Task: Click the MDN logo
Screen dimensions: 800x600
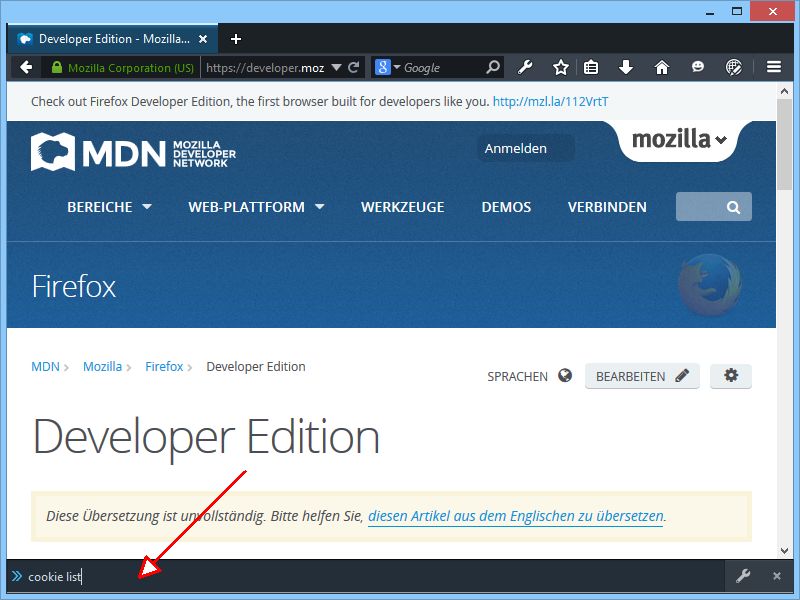Action: [x=133, y=152]
